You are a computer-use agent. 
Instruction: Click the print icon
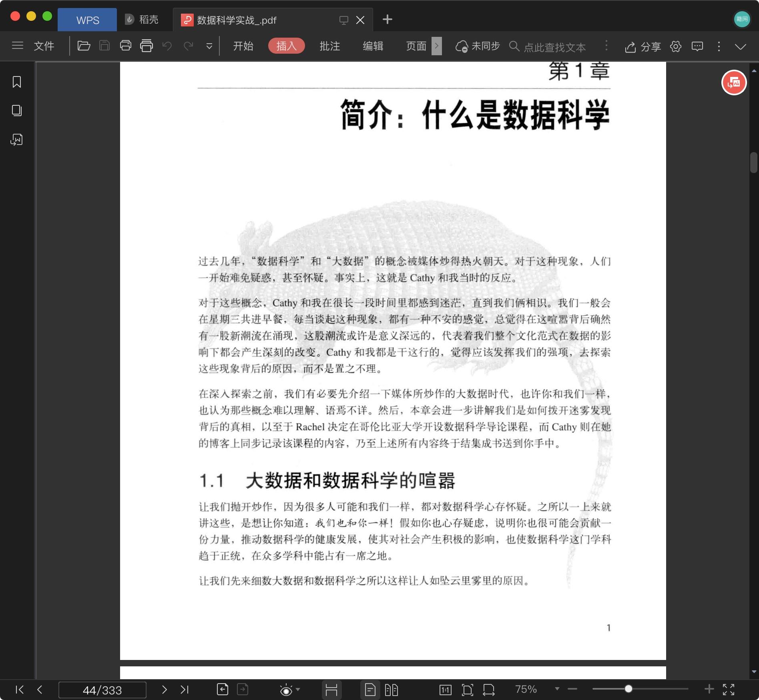pos(126,46)
